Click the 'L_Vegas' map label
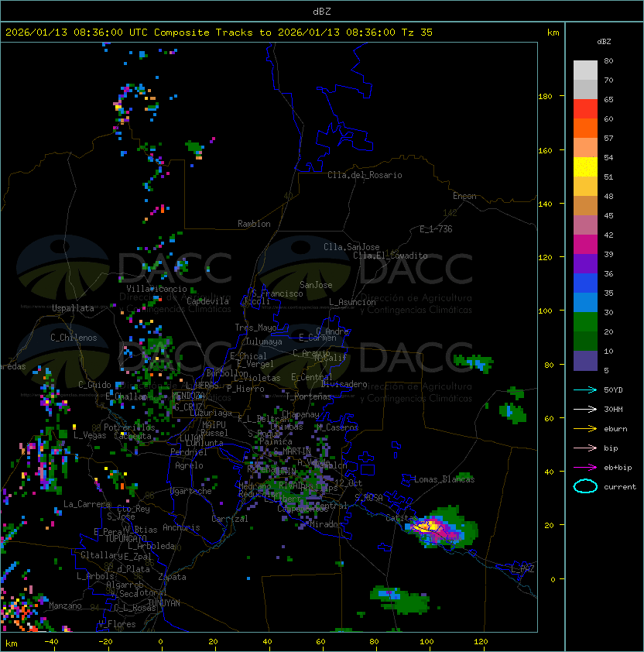 pos(90,435)
